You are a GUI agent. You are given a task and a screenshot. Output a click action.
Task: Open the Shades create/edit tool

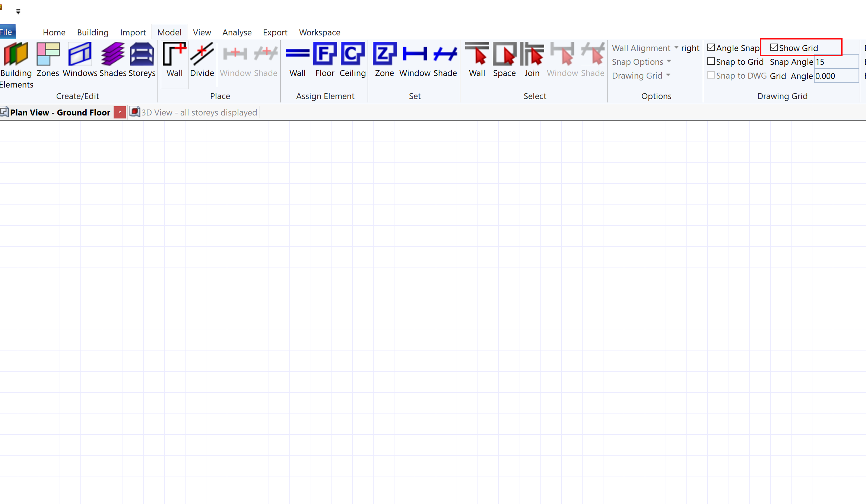(x=112, y=60)
